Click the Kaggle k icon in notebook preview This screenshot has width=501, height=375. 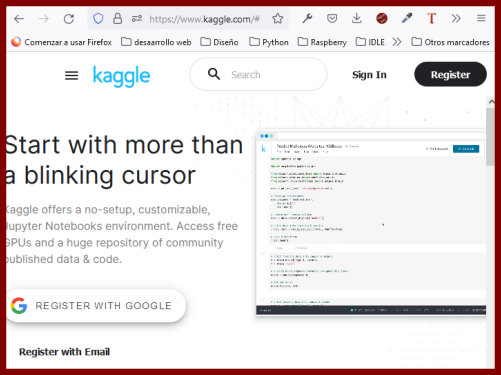(x=263, y=149)
